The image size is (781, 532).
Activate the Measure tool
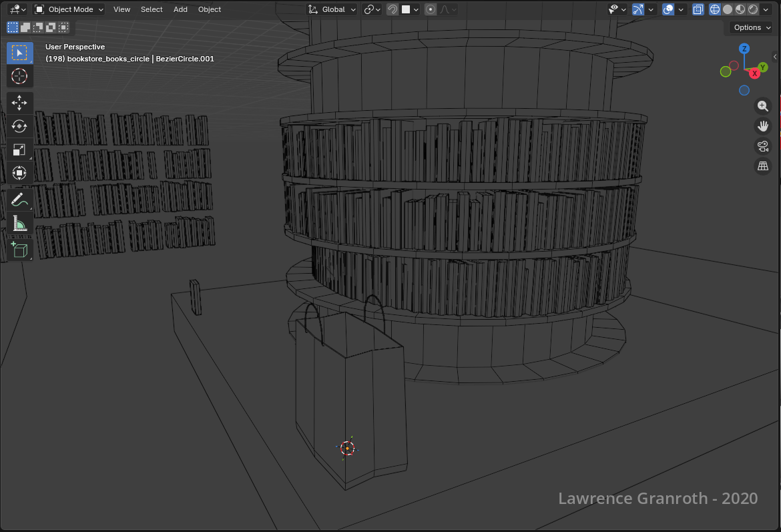[x=19, y=224]
